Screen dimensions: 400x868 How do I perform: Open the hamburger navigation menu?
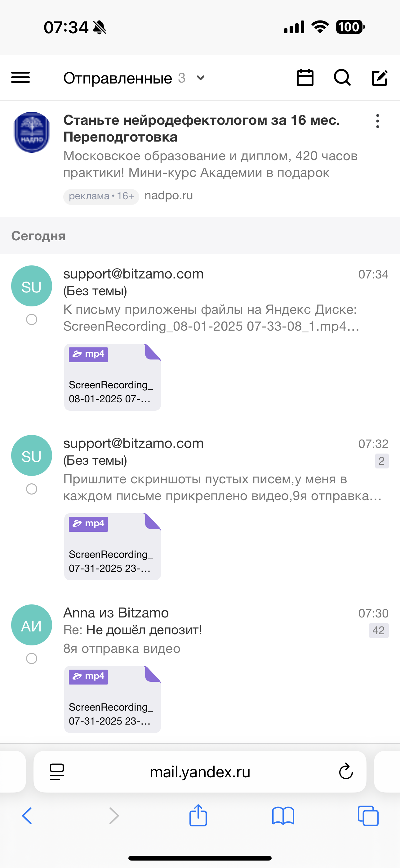coord(20,78)
